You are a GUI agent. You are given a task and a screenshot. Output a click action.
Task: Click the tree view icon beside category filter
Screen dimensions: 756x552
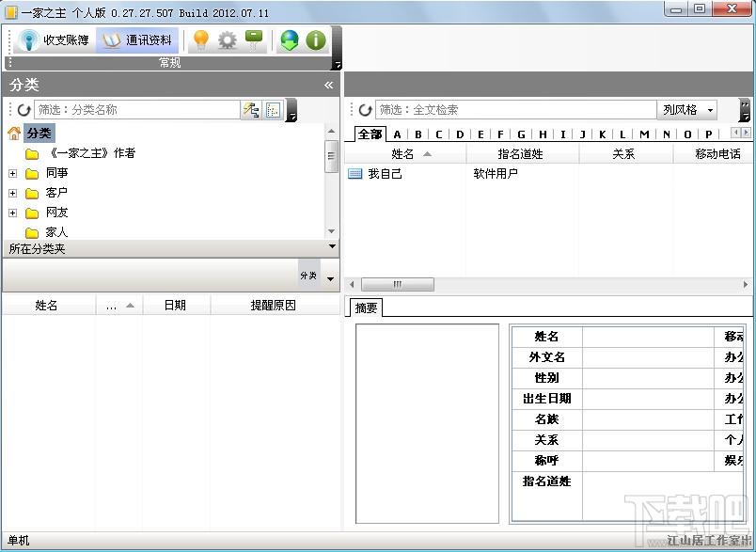pos(251,110)
